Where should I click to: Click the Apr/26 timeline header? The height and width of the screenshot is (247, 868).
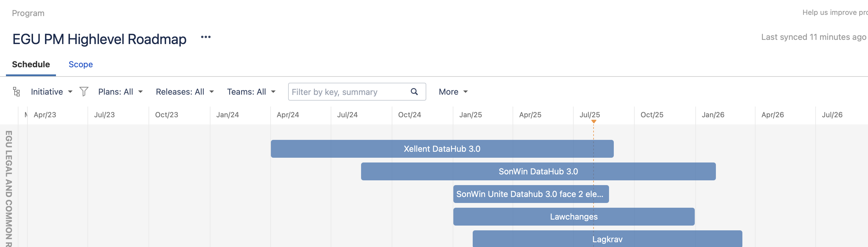(x=773, y=115)
